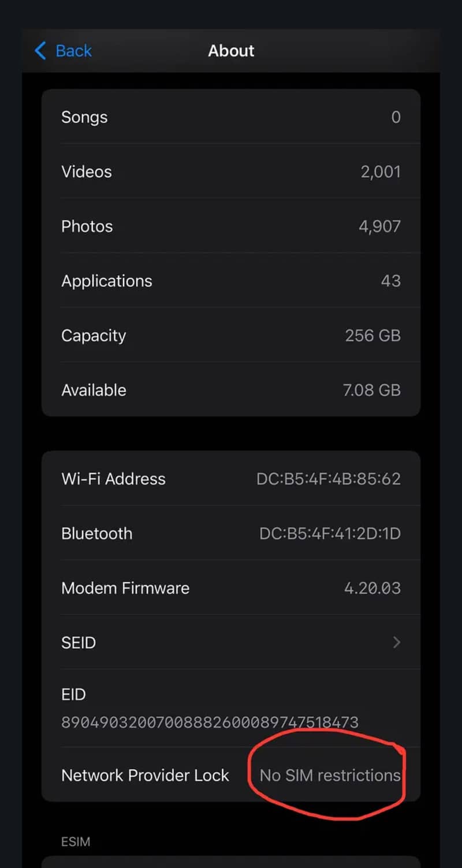Select the Capacity row label
462x868 pixels.
pos(94,336)
